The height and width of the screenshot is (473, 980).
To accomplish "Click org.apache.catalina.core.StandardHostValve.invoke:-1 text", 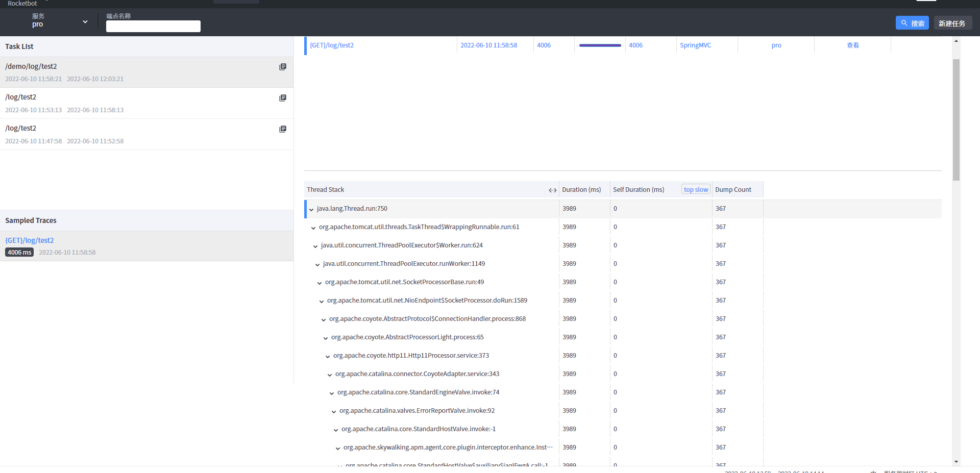I will pyautogui.click(x=419, y=429).
